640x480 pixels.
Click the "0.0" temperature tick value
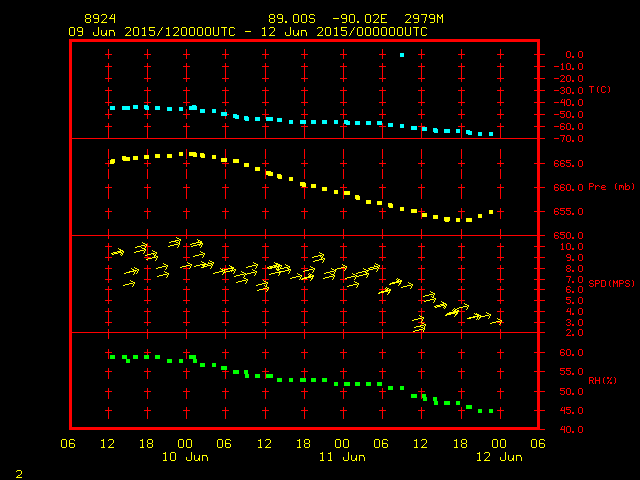click(x=574, y=55)
